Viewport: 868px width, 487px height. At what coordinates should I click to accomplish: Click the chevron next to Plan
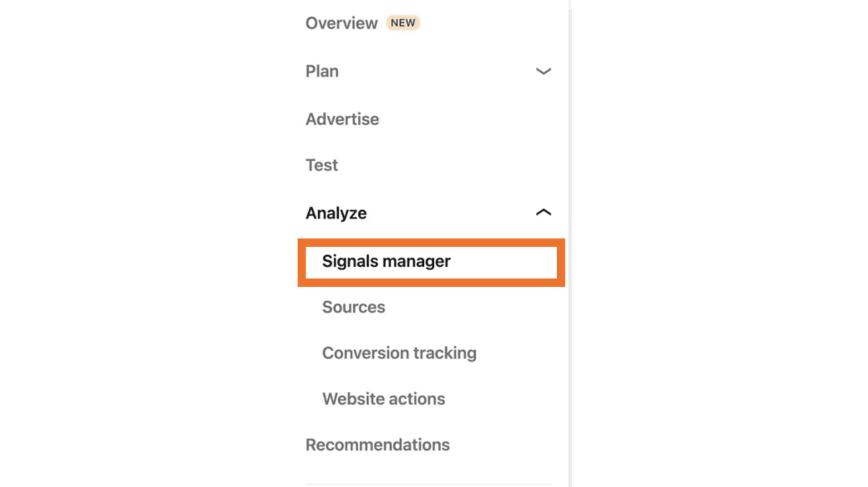coord(544,71)
